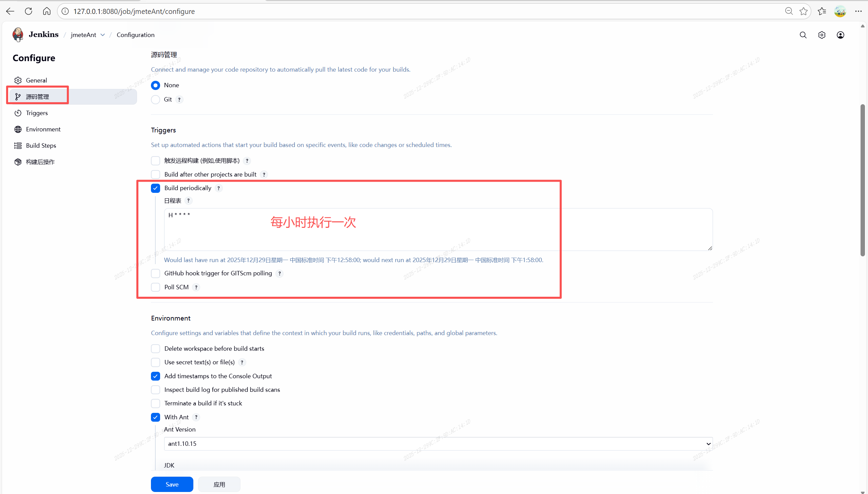Uncheck Build periodically checkbox
This screenshot has width=868, height=494.
click(x=155, y=188)
